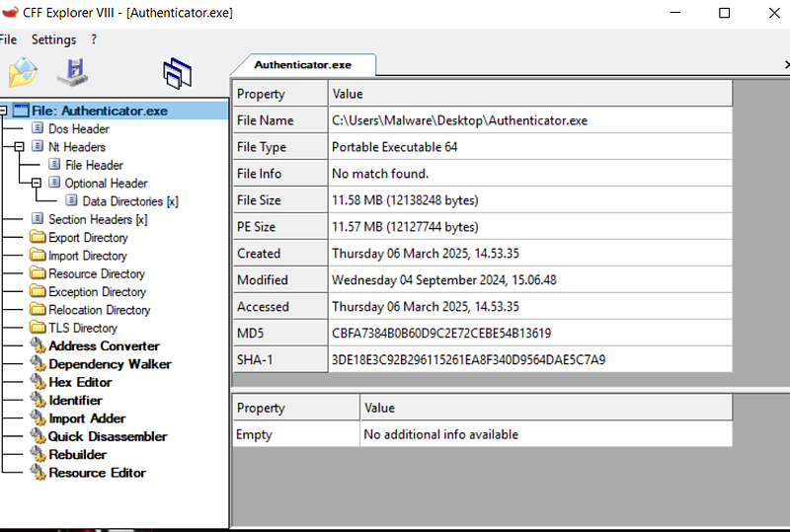The height and width of the screenshot is (532, 790).
Task: Click the Import Adder tool icon
Action: [x=38, y=418]
